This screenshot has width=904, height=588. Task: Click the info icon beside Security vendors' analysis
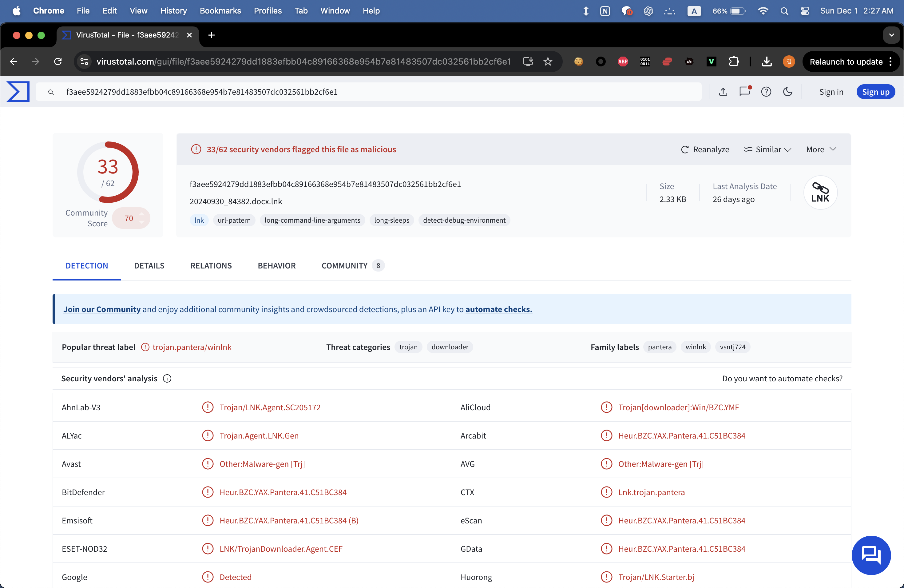pos(167,378)
